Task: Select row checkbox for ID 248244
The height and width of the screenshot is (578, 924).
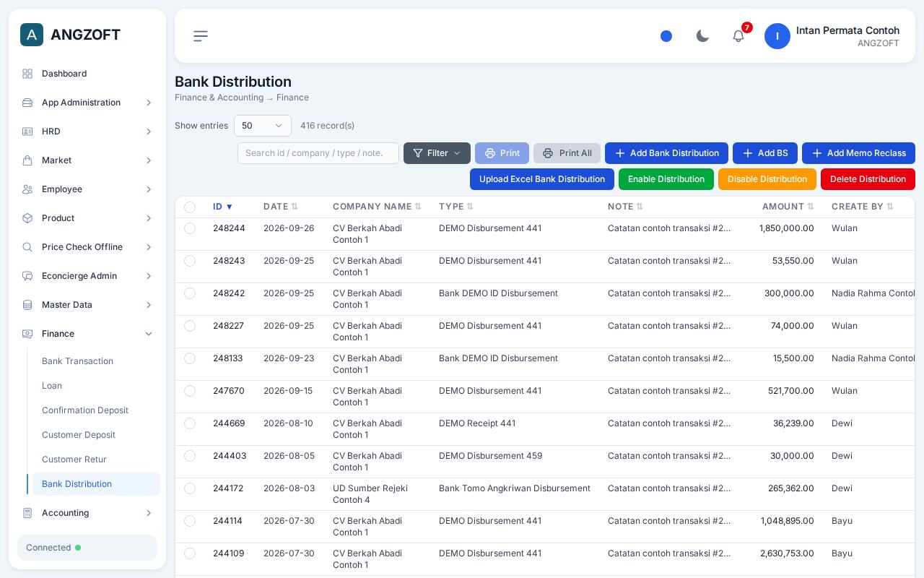Action: 190,228
